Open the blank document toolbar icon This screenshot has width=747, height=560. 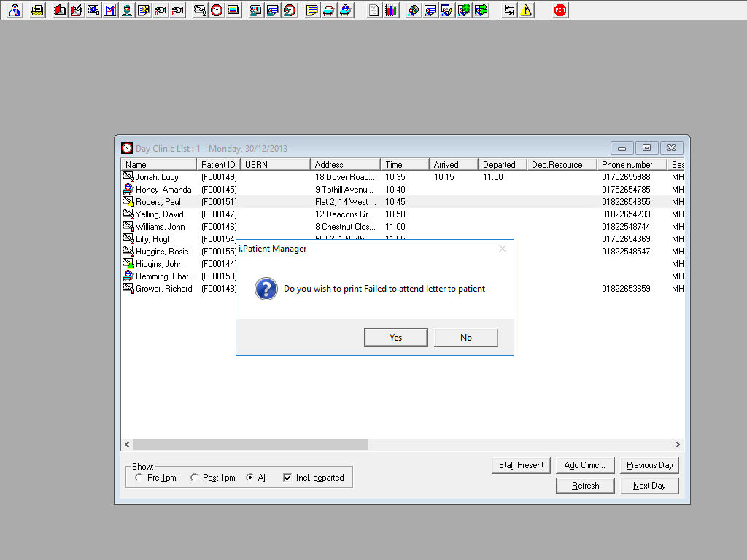374,10
